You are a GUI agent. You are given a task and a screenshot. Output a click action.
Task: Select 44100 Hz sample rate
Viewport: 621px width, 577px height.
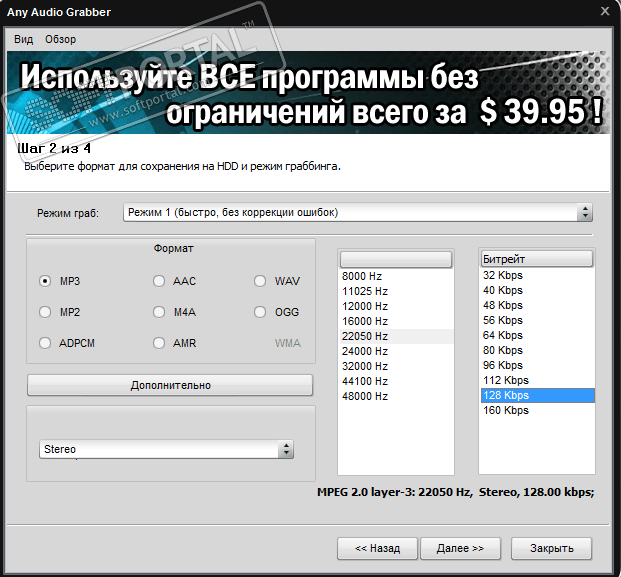click(x=396, y=381)
